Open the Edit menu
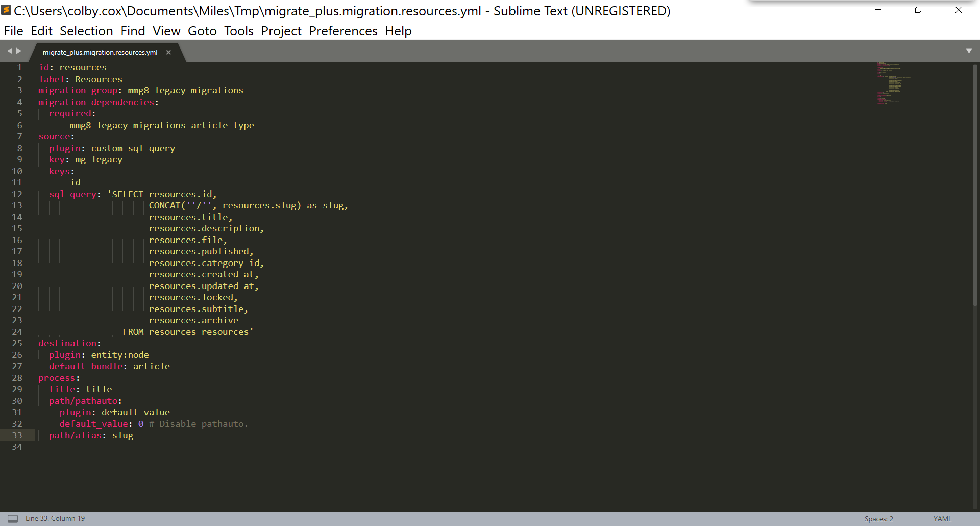Viewport: 980px width, 526px height. pyautogui.click(x=41, y=31)
